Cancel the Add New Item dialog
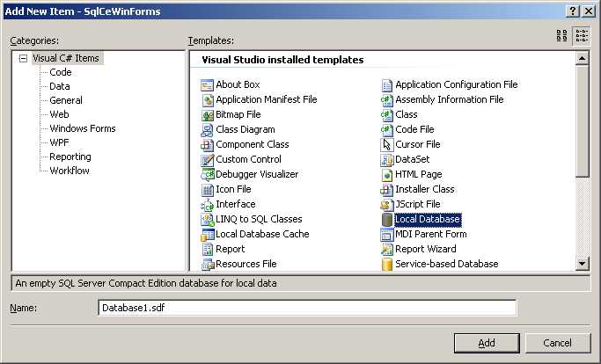Image resolution: width=601 pixels, height=364 pixels. [557, 343]
